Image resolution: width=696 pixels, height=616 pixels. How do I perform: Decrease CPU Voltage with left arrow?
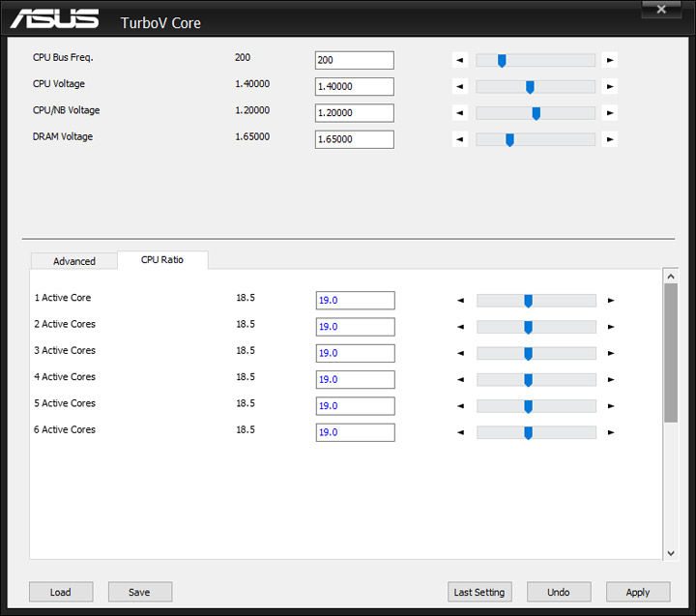point(460,86)
